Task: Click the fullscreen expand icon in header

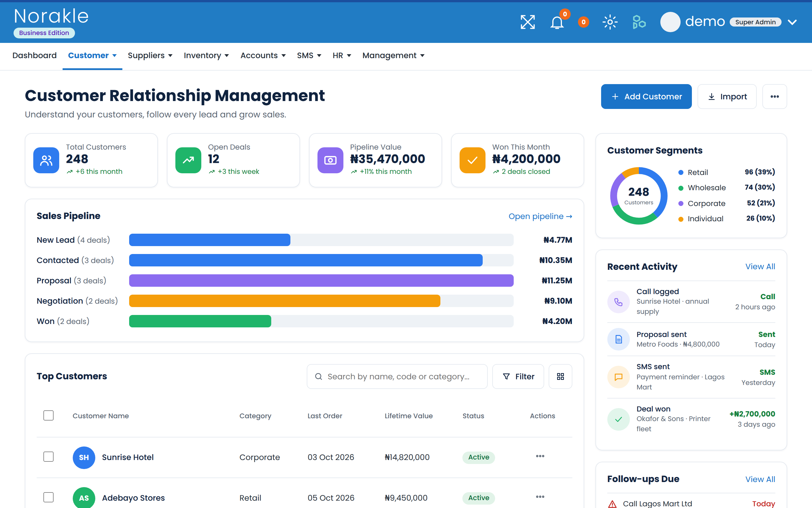Action: click(x=528, y=22)
